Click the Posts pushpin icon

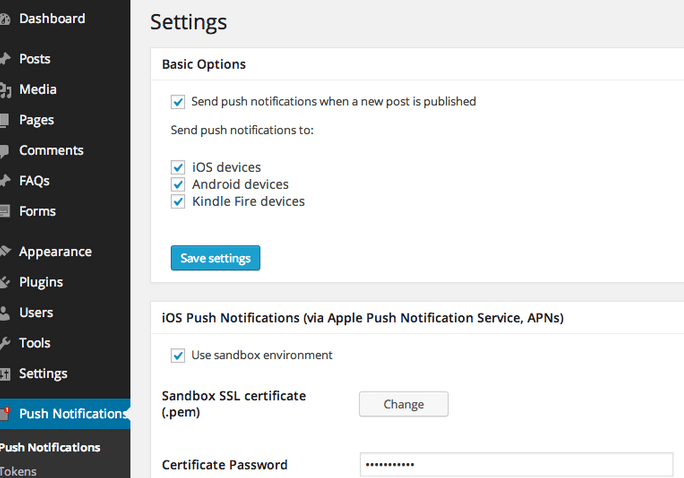[4, 59]
